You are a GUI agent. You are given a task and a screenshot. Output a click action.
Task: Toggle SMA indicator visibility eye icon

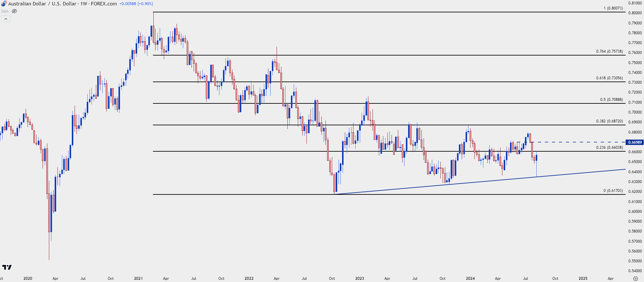pyautogui.click(x=14, y=11)
